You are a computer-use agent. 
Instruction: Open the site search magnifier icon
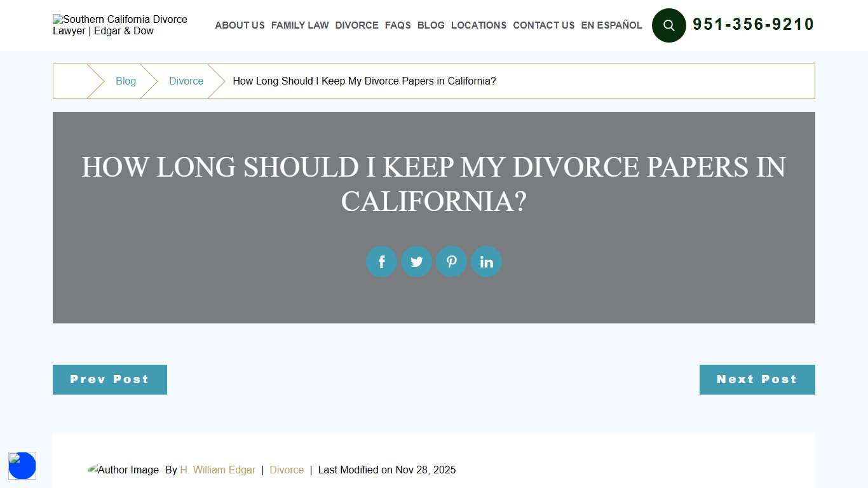[668, 25]
